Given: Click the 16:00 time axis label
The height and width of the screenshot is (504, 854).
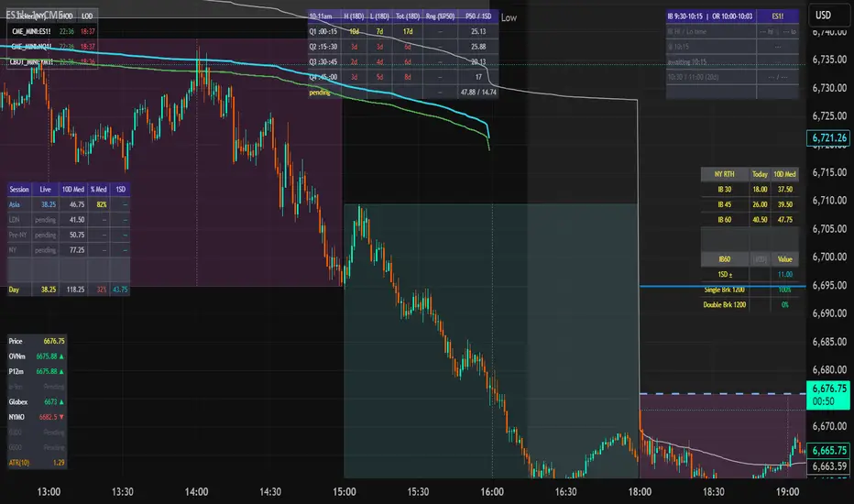Looking at the screenshot, I should pyautogui.click(x=492, y=492).
